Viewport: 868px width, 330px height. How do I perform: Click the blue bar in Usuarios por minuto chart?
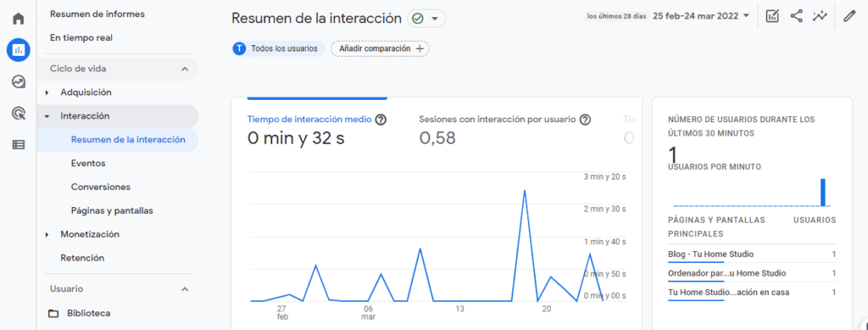(823, 192)
